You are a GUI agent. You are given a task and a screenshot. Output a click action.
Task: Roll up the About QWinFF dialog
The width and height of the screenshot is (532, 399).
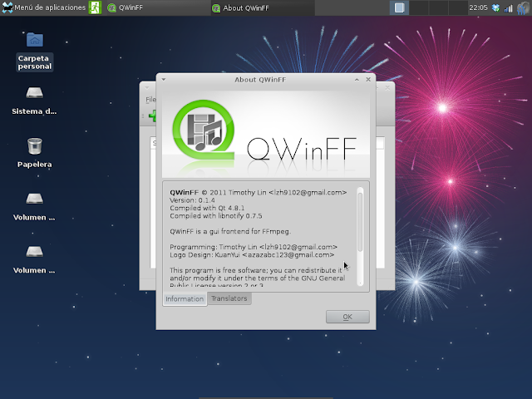(357, 80)
